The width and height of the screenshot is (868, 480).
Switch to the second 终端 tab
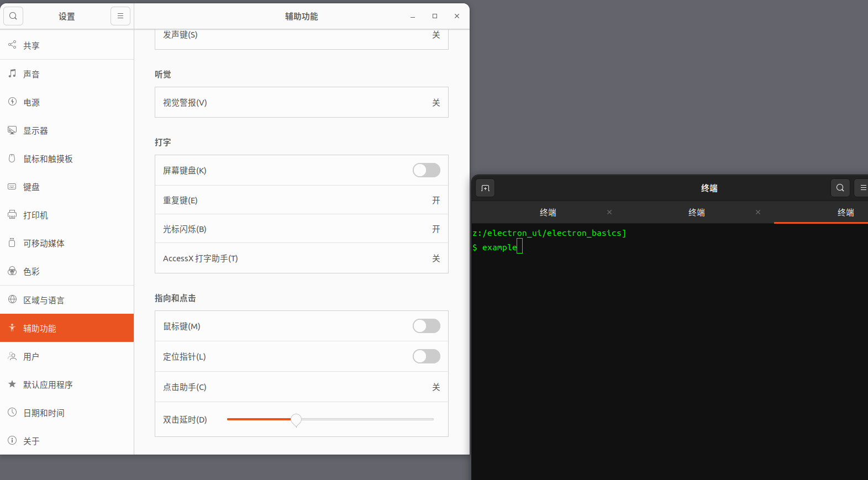click(697, 212)
